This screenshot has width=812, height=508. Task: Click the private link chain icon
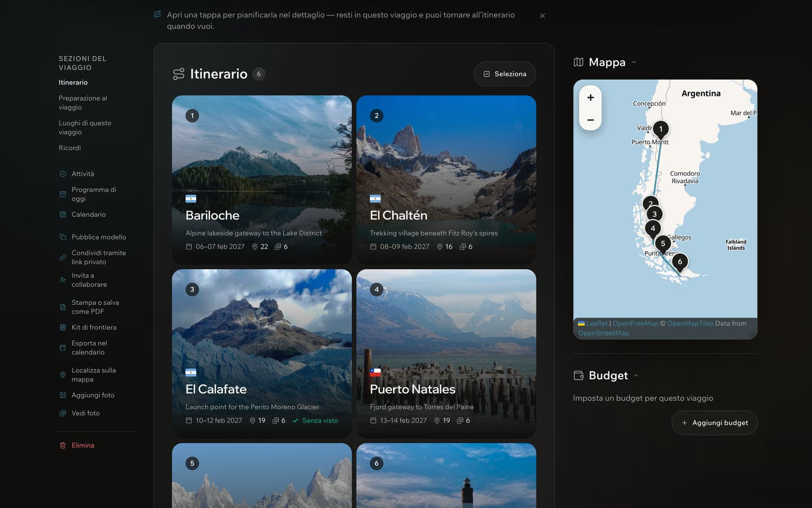tap(63, 257)
